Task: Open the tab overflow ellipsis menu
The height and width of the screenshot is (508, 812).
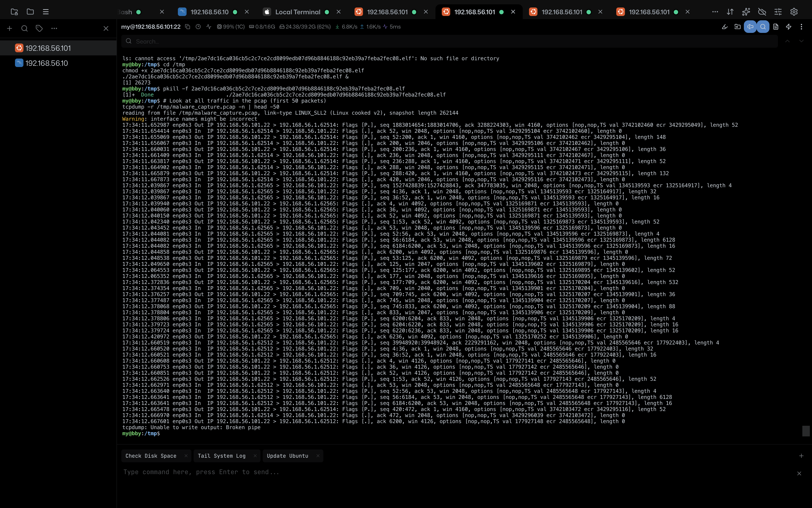Action: [x=715, y=12]
